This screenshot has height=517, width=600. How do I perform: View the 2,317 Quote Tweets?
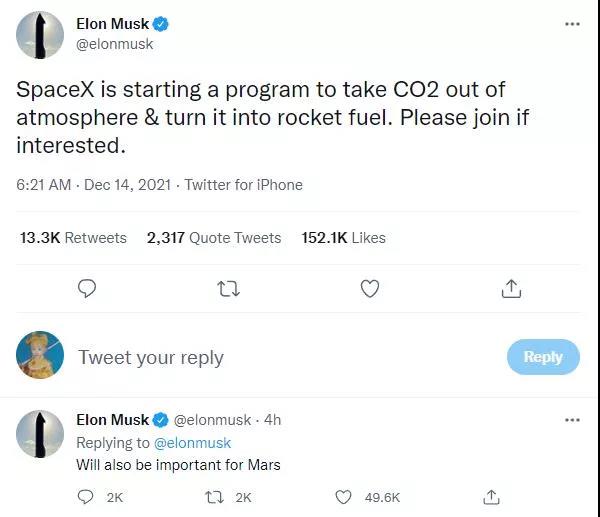pyautogui.click(x=214, y=238)
